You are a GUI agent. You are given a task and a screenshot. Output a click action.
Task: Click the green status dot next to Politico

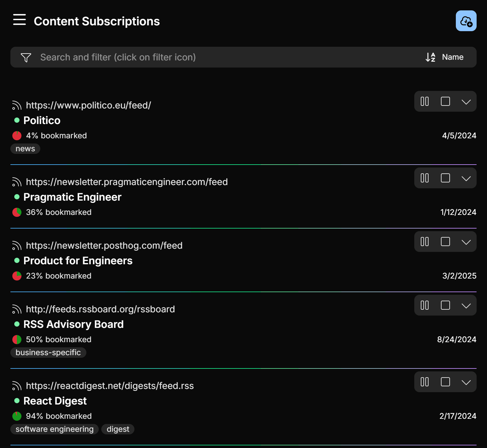(17, 120)
